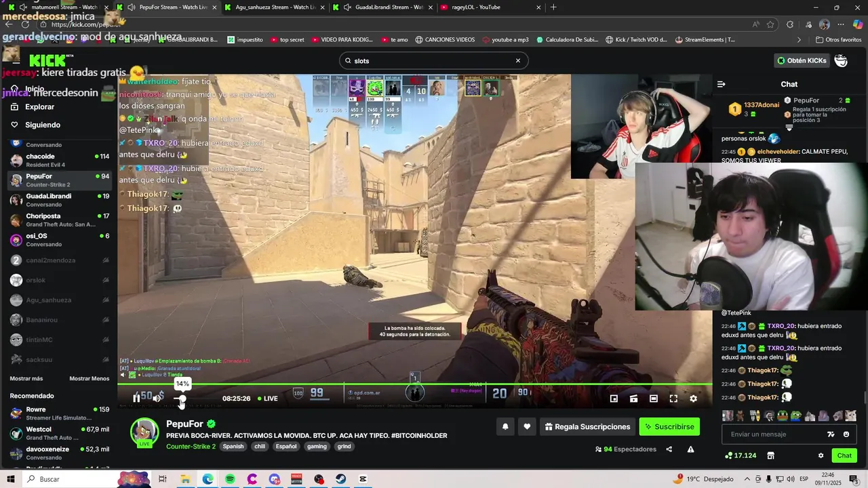The image size is (868, 488).
Task: Select the grind tag
Action: 344,447
